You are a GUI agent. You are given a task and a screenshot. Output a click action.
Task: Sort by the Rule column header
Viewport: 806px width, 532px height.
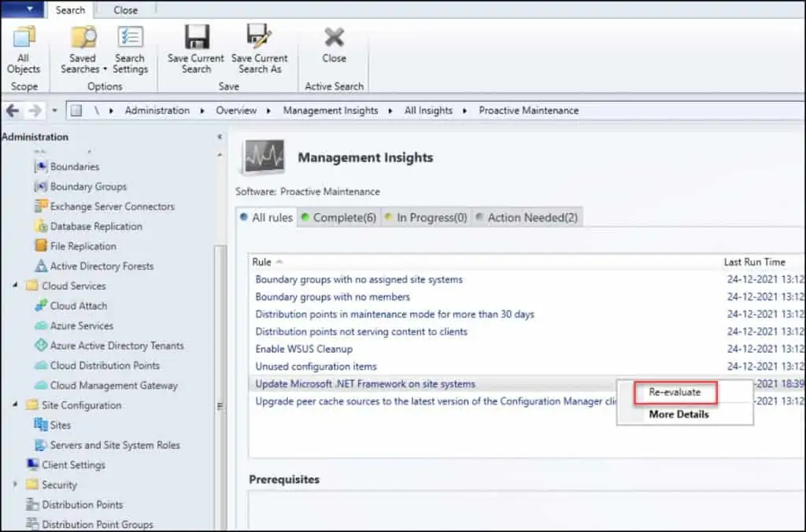coord(261,261)
